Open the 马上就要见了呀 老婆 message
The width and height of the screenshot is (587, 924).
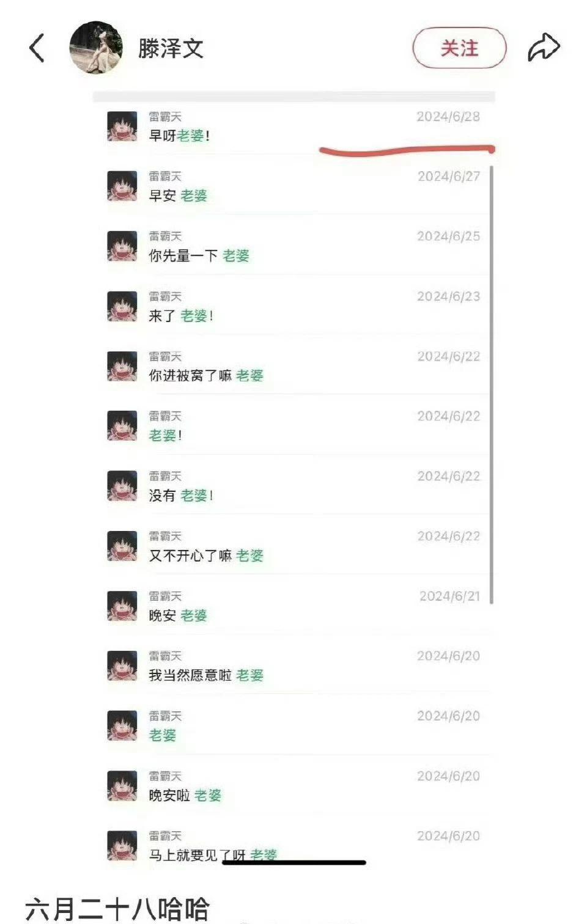[293, 845]
